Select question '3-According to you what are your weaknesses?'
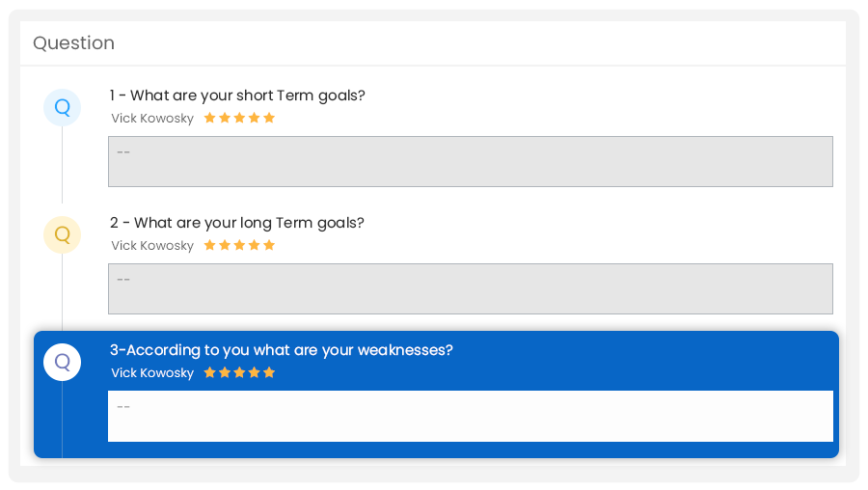 point(282,350)
